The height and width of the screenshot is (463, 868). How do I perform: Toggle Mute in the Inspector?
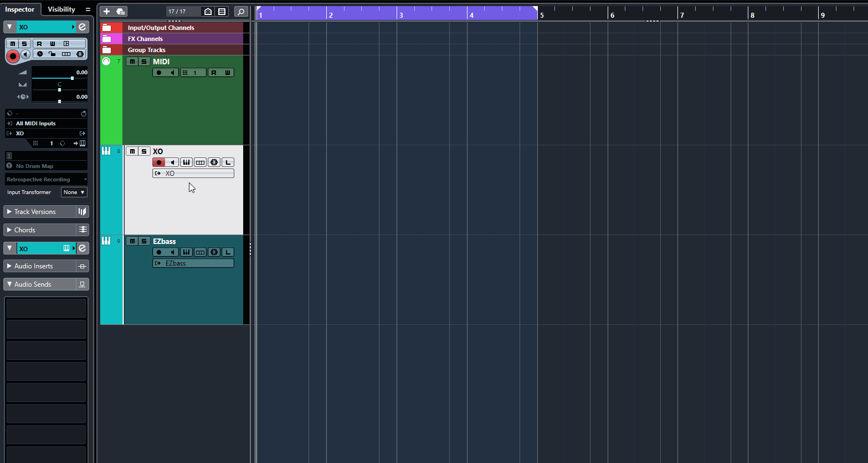13,44
